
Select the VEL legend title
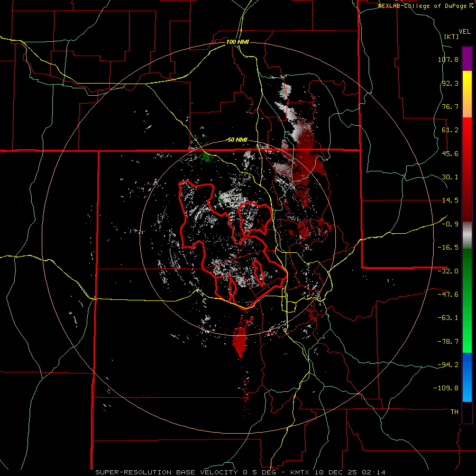[464, 32]
